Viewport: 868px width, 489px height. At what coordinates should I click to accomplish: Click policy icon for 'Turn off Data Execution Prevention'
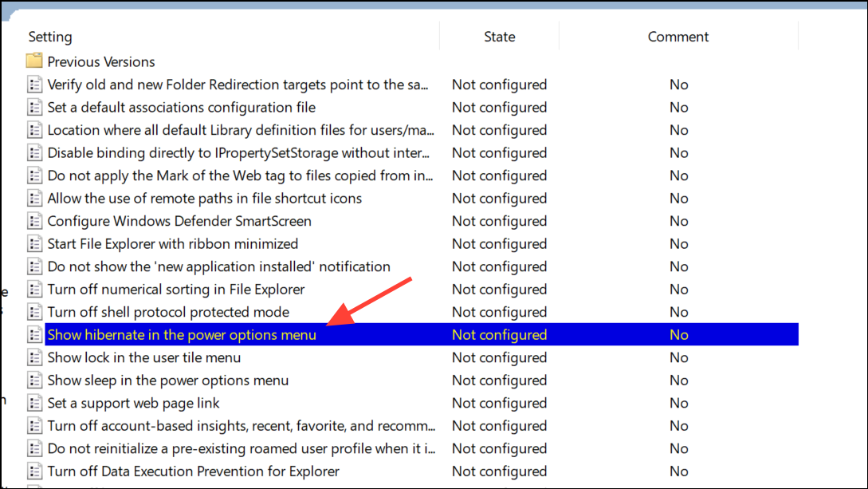click(34, 470)
